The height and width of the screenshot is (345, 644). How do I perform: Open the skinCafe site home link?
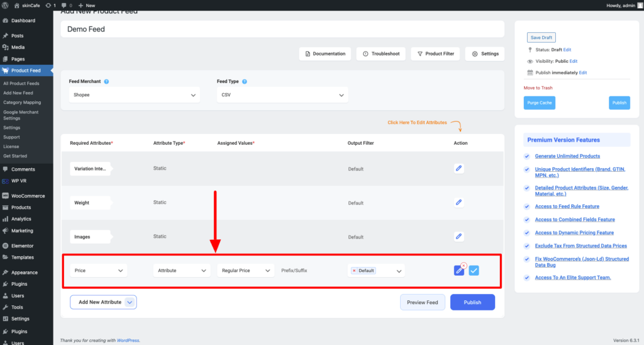[x=27, y=5]
